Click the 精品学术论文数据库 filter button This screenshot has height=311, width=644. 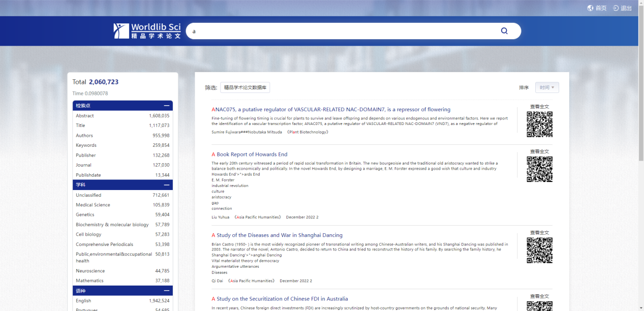point(245,87)
